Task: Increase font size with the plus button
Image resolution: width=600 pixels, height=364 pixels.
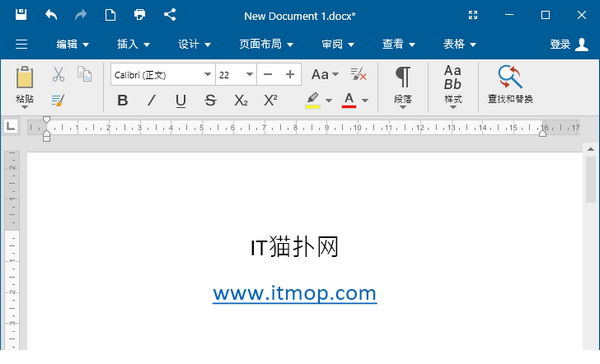Action: pos(290,74)
